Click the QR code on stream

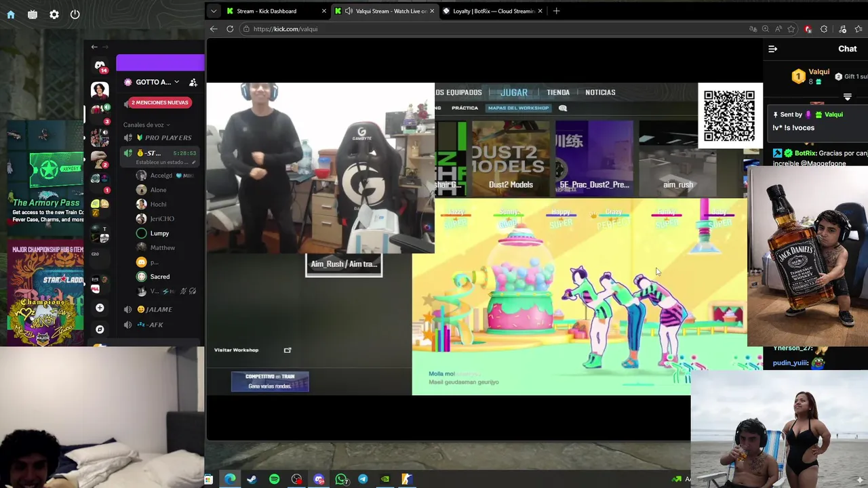pos(730,116)
